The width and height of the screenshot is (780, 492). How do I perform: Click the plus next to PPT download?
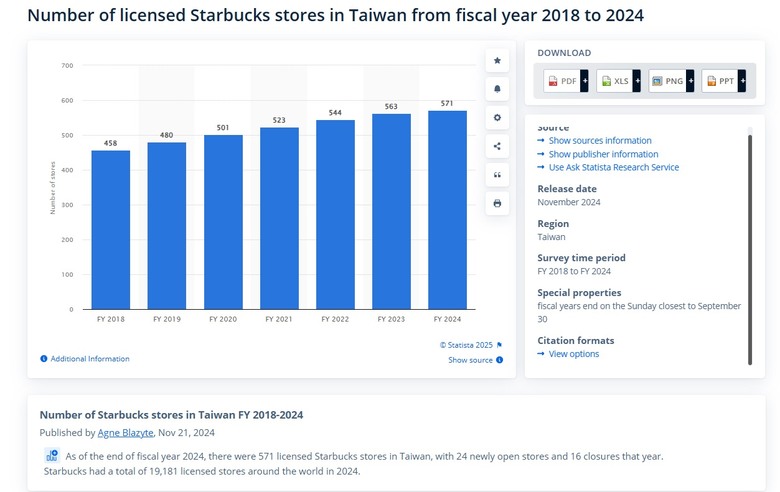point(742,81)
